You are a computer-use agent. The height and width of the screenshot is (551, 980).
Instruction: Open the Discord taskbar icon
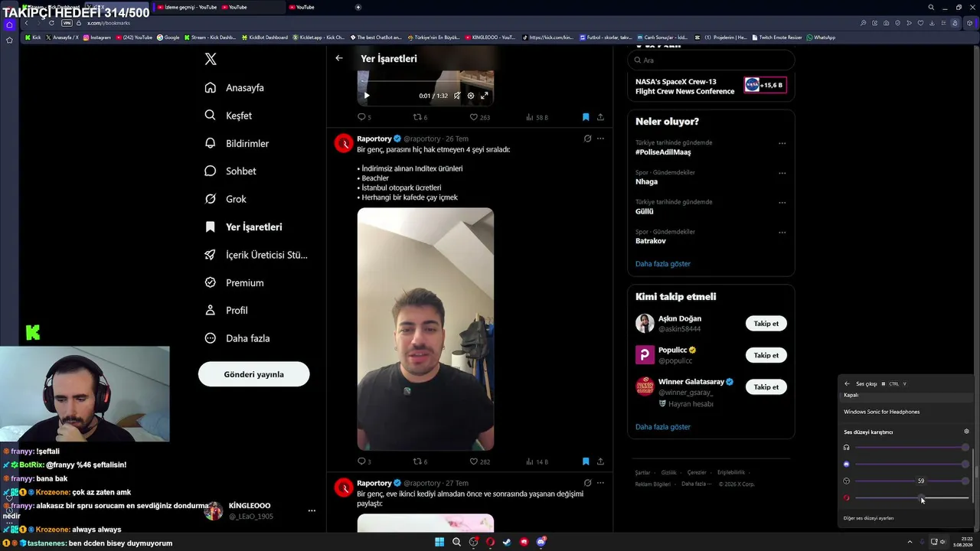coord(541,542)
